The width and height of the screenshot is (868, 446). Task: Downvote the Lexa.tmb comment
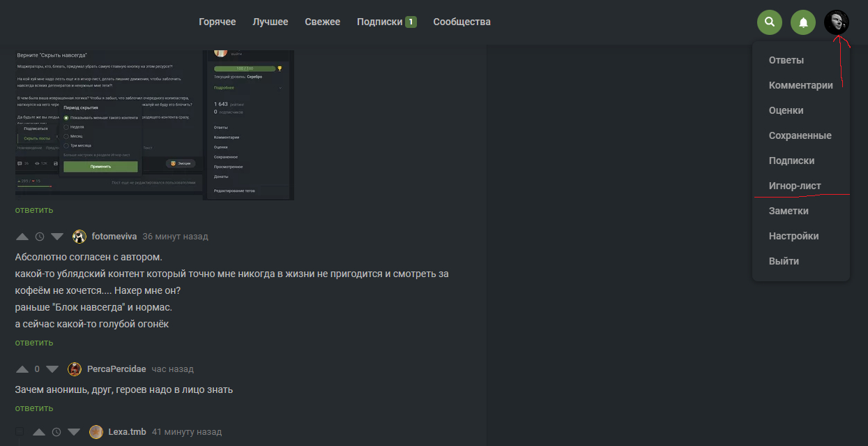click(x=74, y=432)
